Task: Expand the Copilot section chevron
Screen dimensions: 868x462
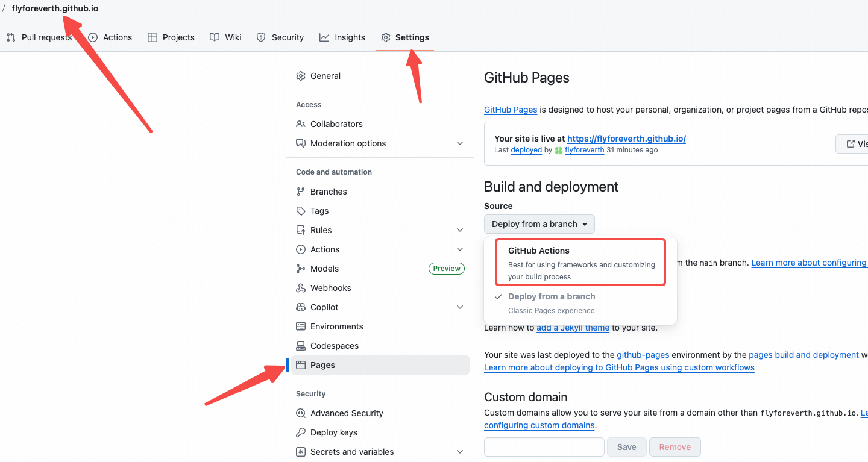Action: tap(460, 307)
